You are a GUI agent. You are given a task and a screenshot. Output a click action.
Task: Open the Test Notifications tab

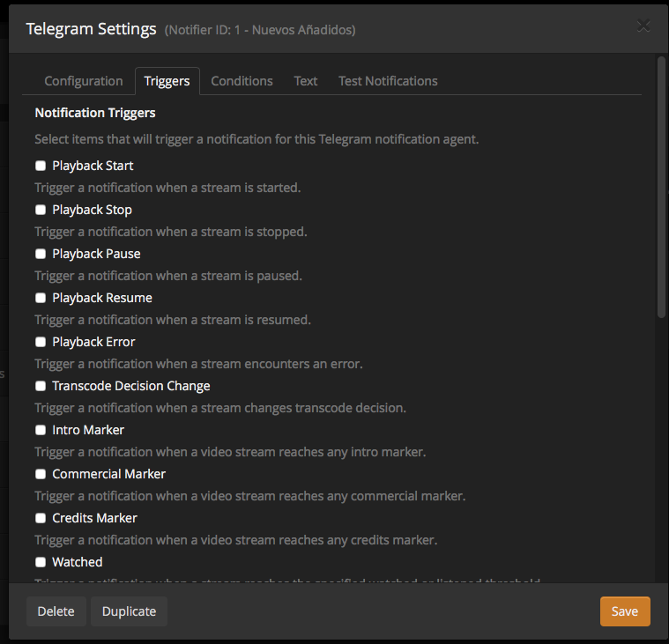pos(388,81)
